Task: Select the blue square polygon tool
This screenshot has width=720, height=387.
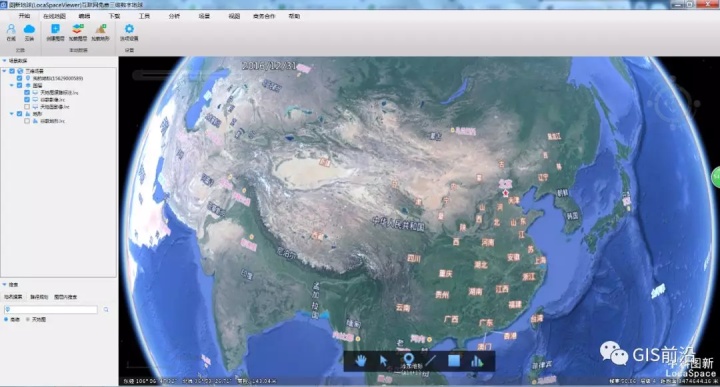Action: (x=454, y=361)
